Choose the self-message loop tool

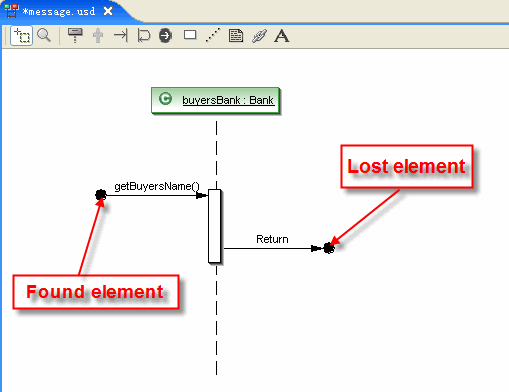(144, 36)
